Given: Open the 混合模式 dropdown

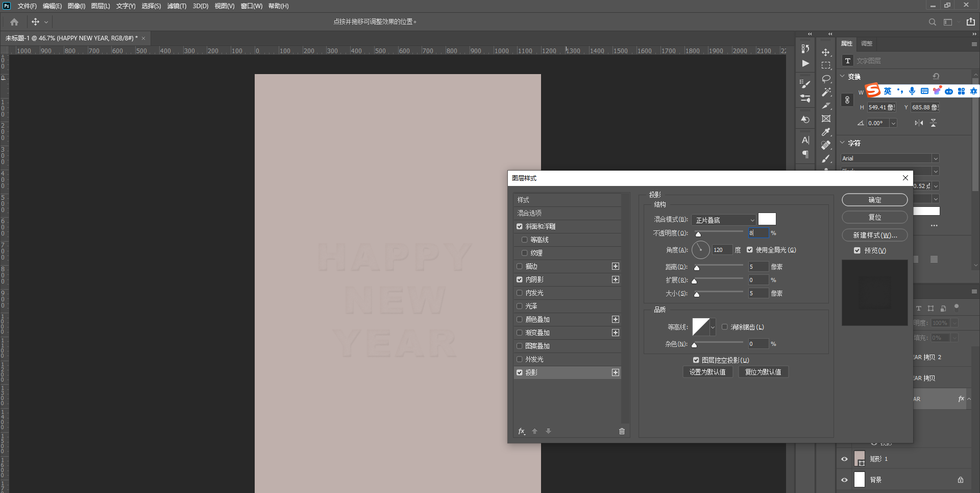Looking at the screenshot, I should pos(724,220).
